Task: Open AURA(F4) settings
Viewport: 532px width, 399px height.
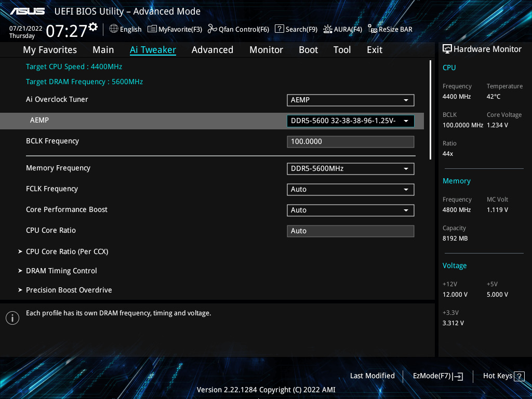Action: pyautogui.click(x=343, y=29)
